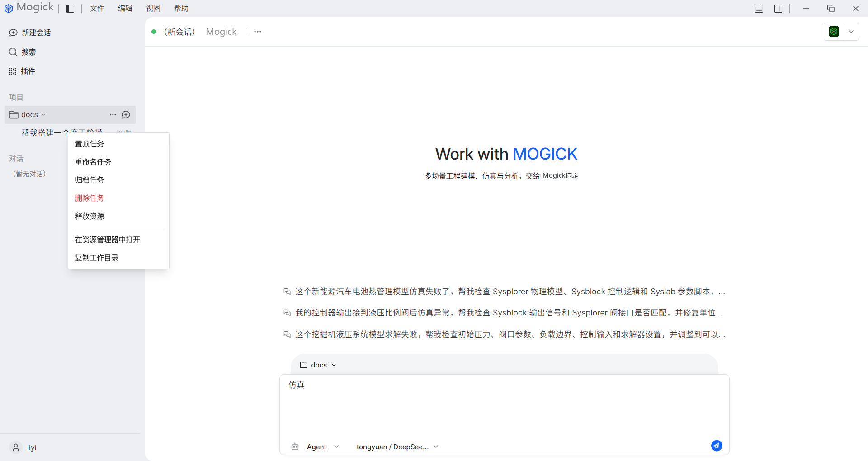Open the 搜索 search item
This screenshot has width=868, height=461.
[23, 52]
